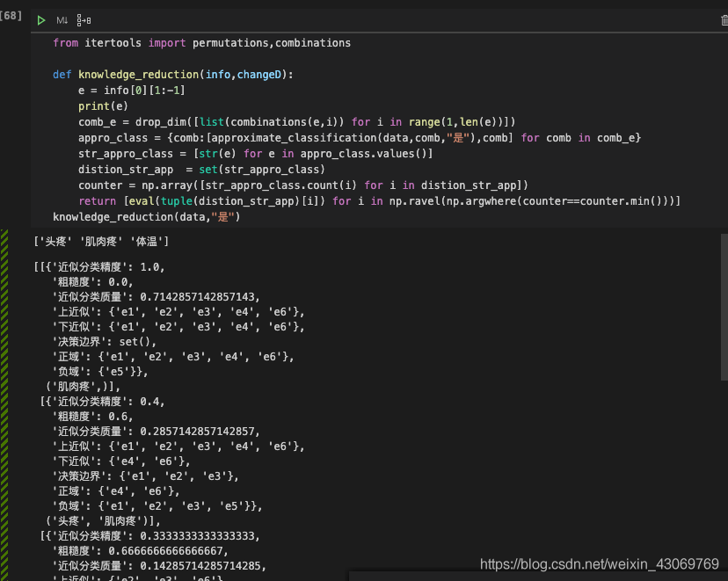Viewport: 728px width, 581px height.
Task: Click the 'distion_str_app = set(str_appro_class)' line
Action: coord(201,170)
